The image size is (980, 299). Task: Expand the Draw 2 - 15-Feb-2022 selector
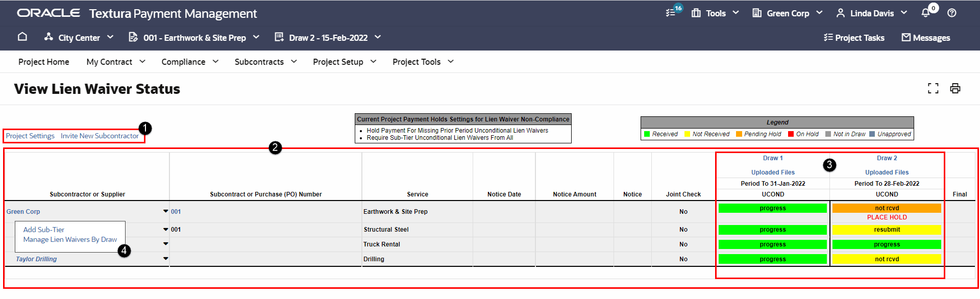click(378, 37)
